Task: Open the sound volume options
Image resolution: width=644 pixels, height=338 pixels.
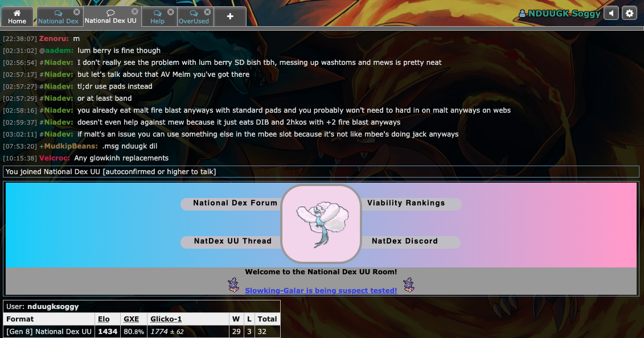Action: tap(612, 13)
